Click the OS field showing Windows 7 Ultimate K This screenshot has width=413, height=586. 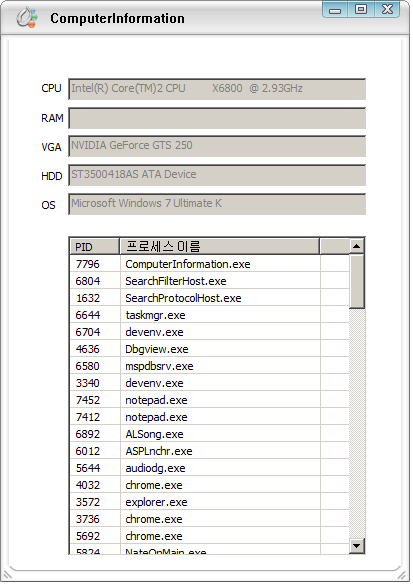click(217, 204)
